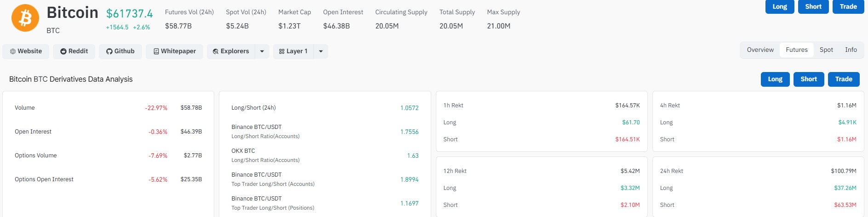
Task: Click Market Cap value $1.23T
Action: click(290, 26)
